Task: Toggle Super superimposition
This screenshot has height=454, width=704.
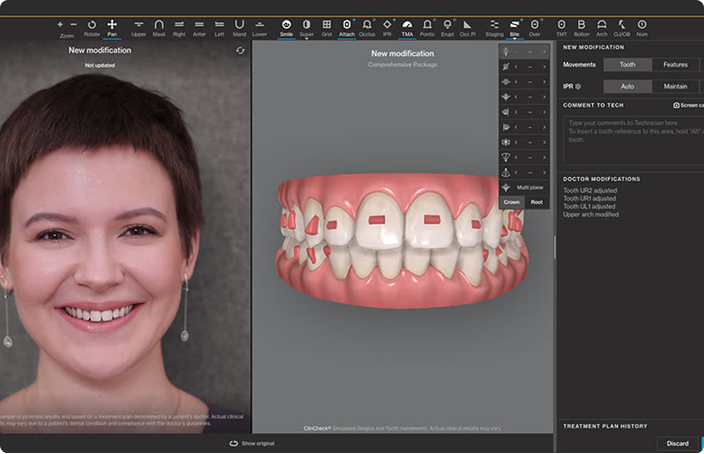Action: (307, 27)
